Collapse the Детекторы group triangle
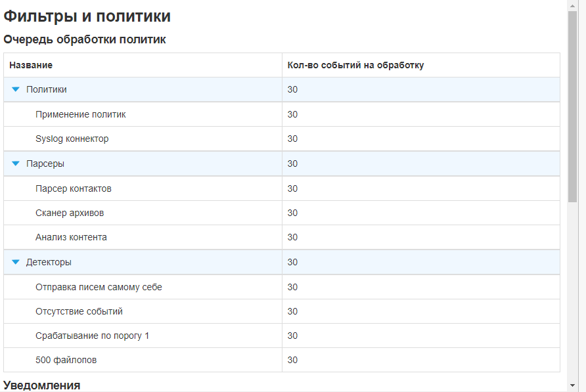This screenshot has width=586, height=392. [15, 261]
